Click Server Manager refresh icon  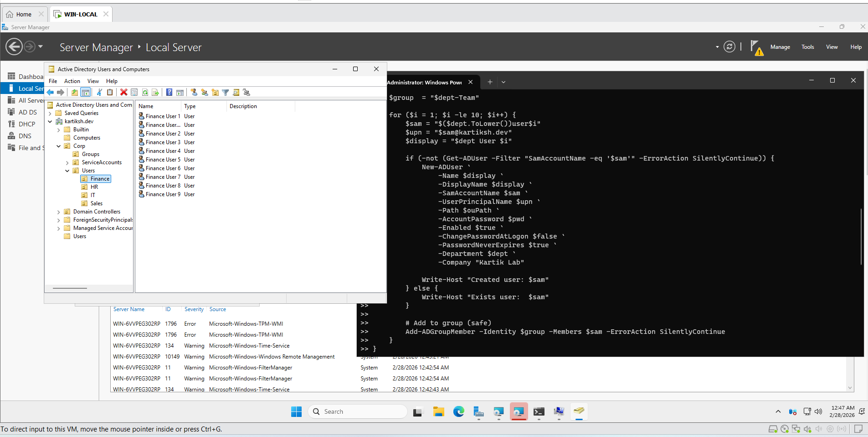pyautogui.click(x=729, y=47)
